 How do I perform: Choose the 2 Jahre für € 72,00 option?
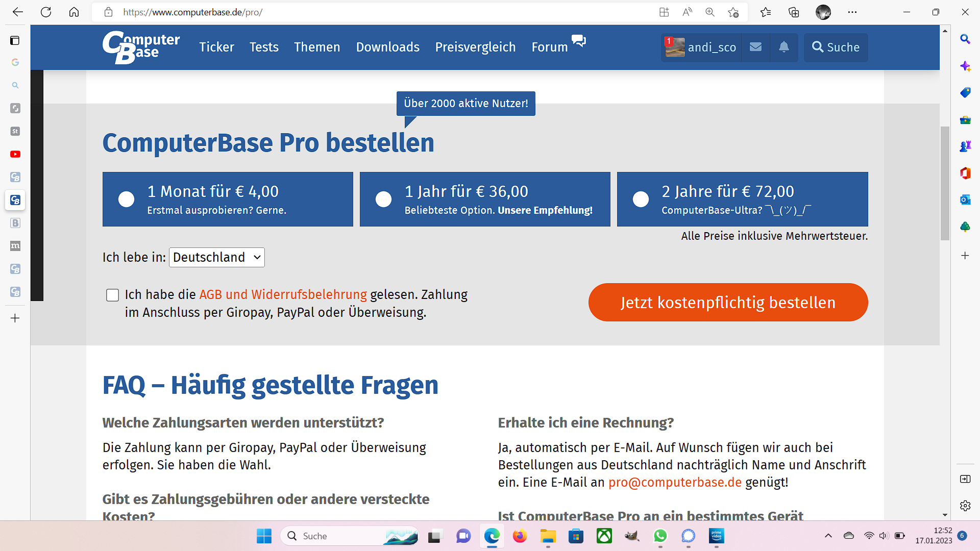641,199
